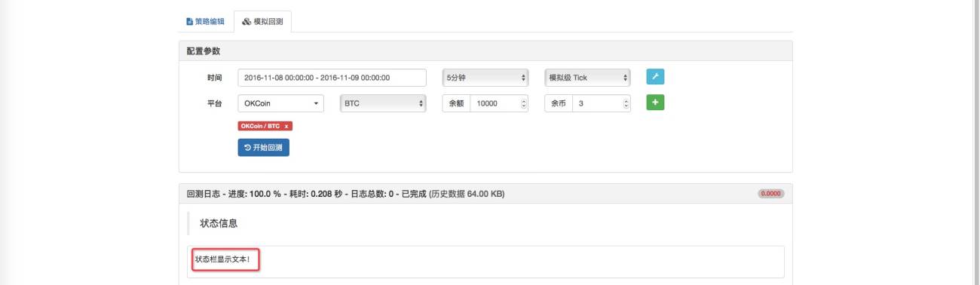Click the 0.0000 badge in log header

[x=770, y=194]
